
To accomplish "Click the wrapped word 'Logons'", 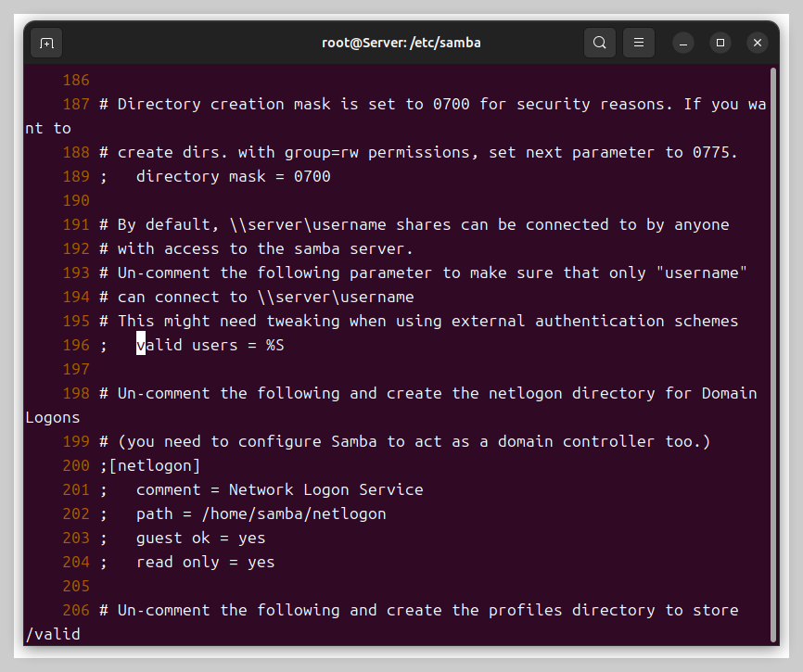I will point(53,418).
